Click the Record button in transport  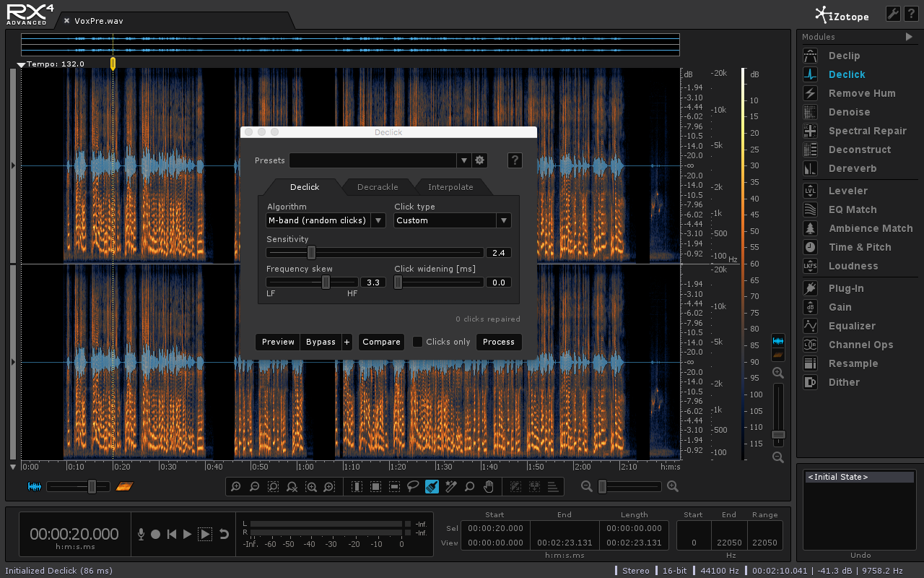[x=155, y=535]
